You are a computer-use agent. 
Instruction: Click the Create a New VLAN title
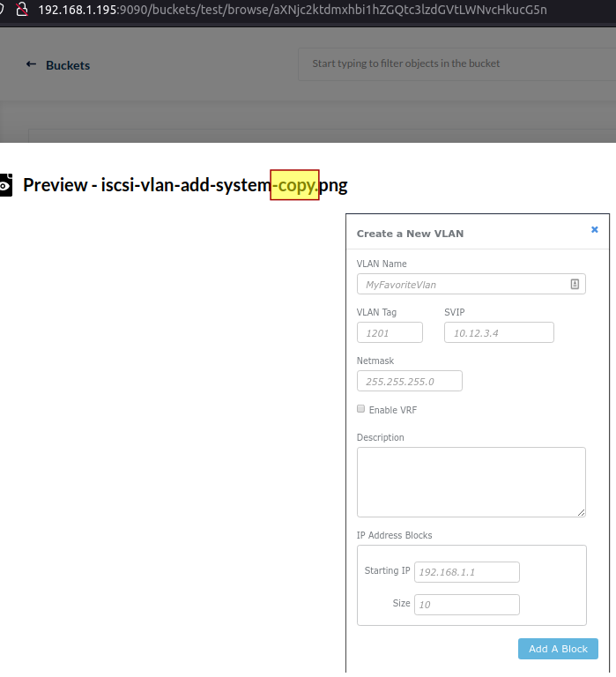pyautogui.click(x=410, y=234)
